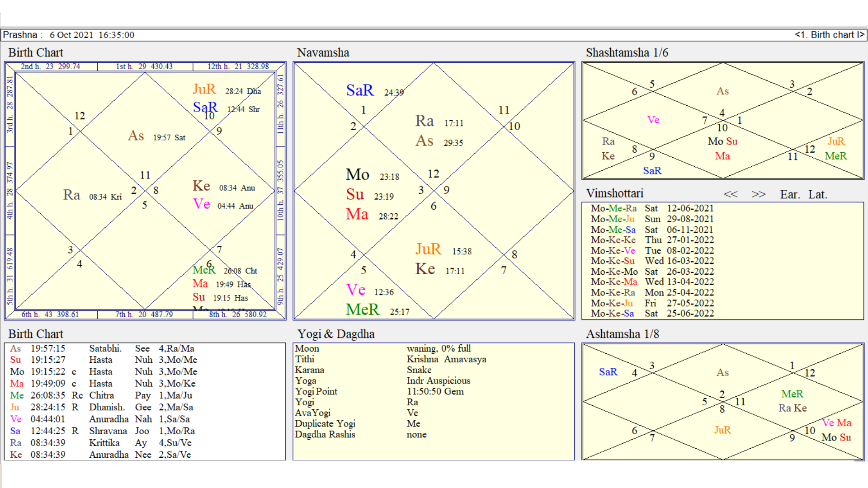Click the 'JuR' Jupiter glyph in Birth Chart
Image resolution: width=868 pixels, height=488 pixels.
pos(204,89)
